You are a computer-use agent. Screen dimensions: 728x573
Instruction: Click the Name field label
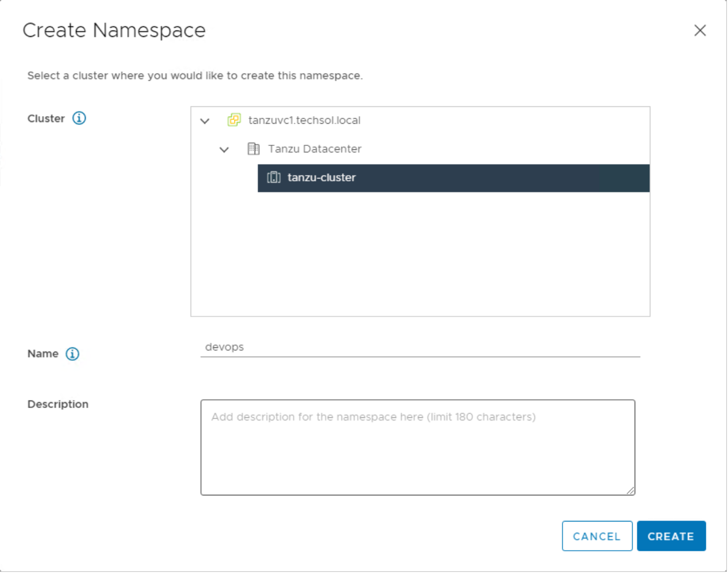[x=43, y=354]
